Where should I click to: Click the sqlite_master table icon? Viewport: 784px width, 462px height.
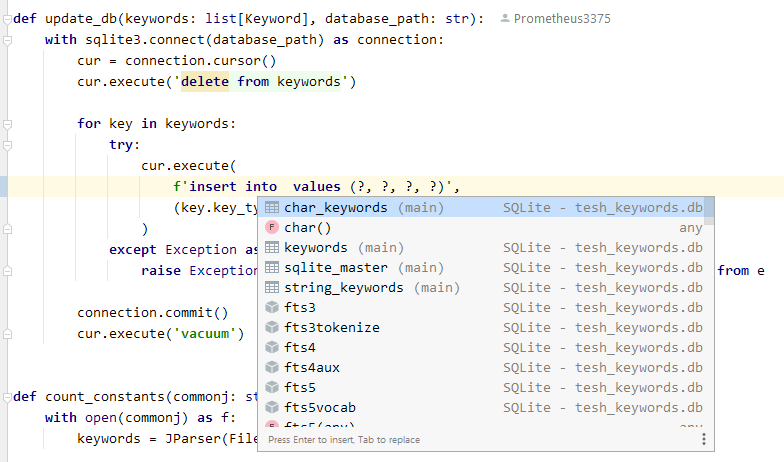coord(271,268)
